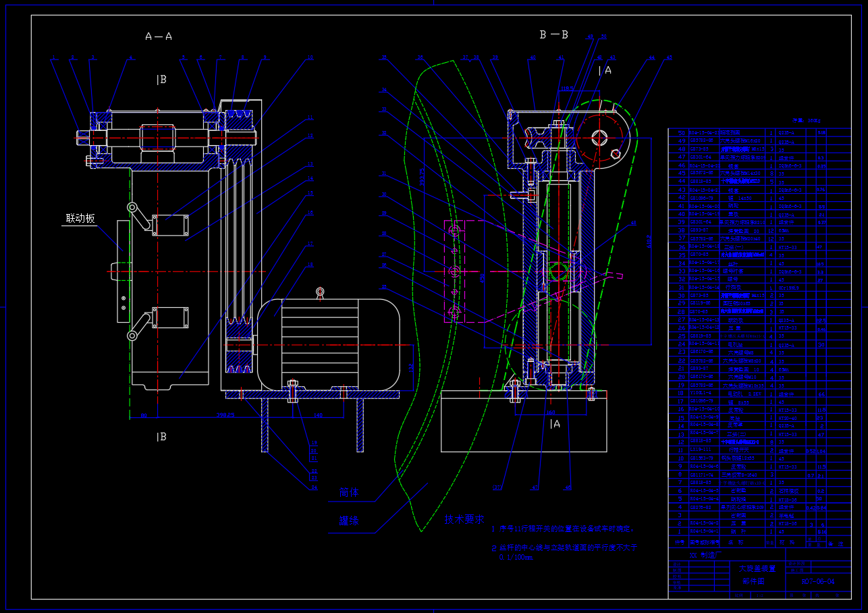Viewport: 868px width, 613px height.
Task: Click the A—A section view title
Action: point(159,36)
